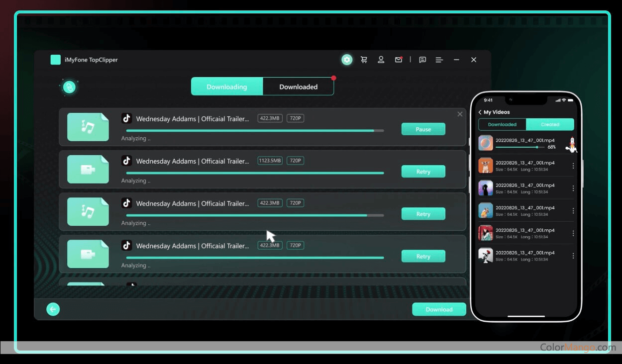Click the iMyFone TopClipper logo square
The image size is (622, 364).
point(55,60)
